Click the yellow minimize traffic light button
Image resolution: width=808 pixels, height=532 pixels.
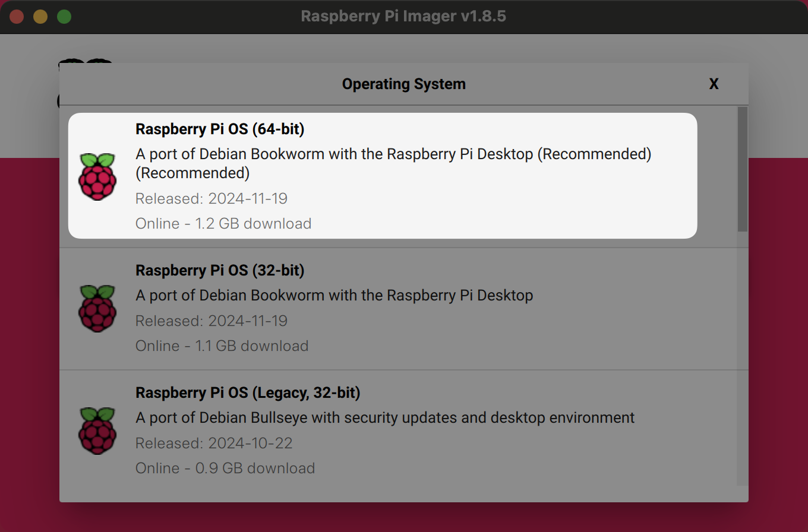[x=40, y=16]
